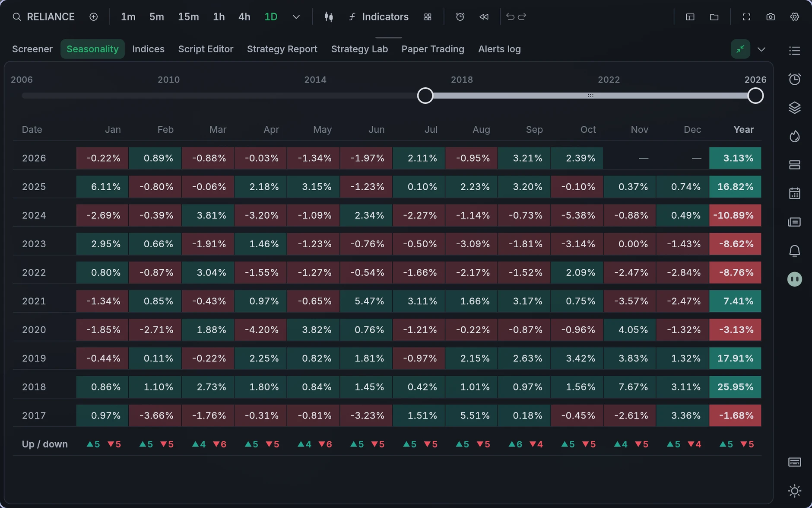This screenshot has width=812, height=508.
Task: Select the 1D timeframe
Action: [271, 17]
